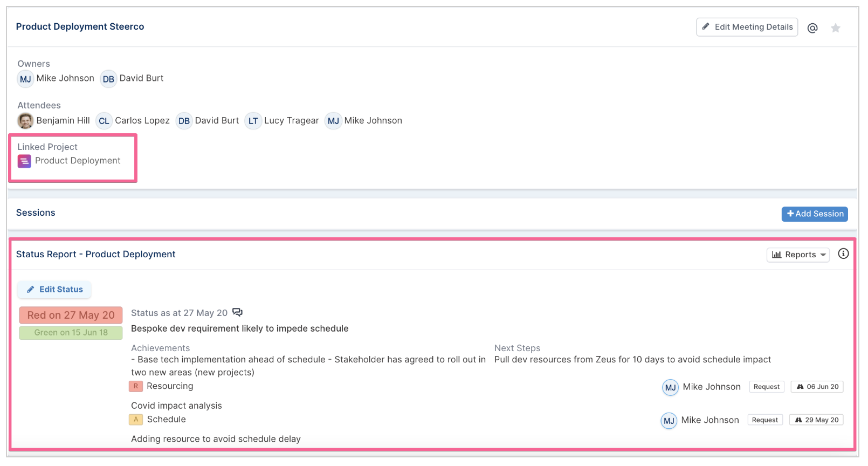Image resolution: width=868 pixels, height=466 pixels.
Task: Mark meeting as favorite with star icon
Action: coord(836,28)
